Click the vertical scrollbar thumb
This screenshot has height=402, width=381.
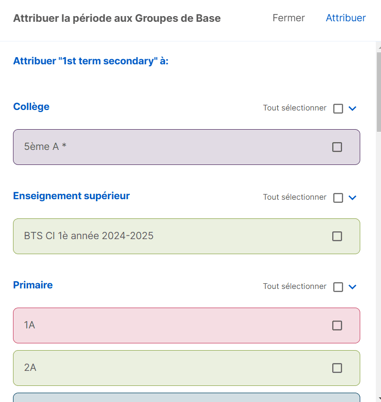tap(379, 92)
